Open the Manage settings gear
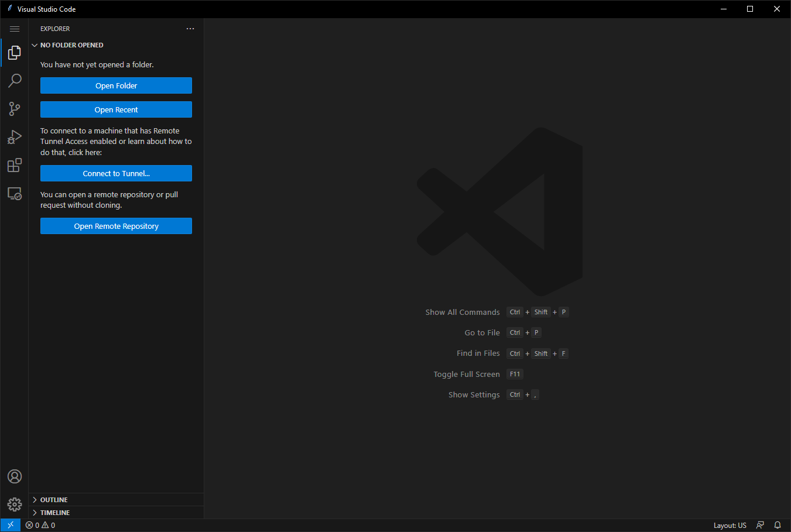 [x=15, y=504]
